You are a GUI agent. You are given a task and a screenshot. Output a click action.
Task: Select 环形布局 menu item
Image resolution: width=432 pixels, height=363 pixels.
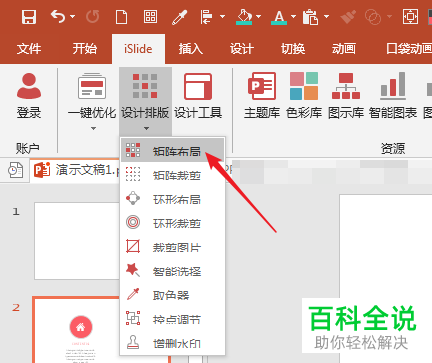point(172,199)
